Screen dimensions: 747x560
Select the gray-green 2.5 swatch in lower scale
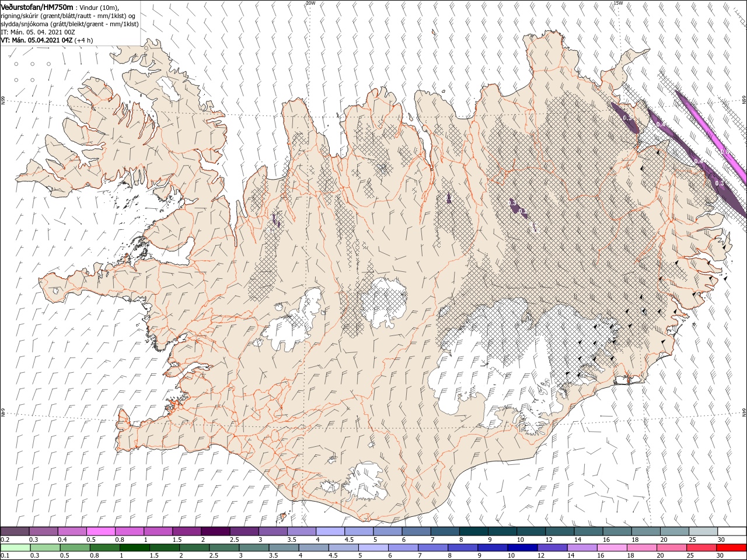pos(224,548)
